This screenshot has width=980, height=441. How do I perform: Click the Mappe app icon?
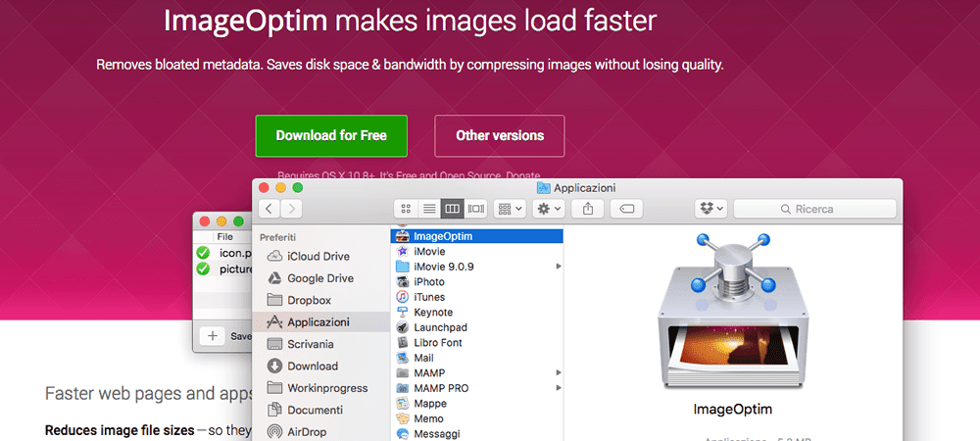tap(403, 404)
